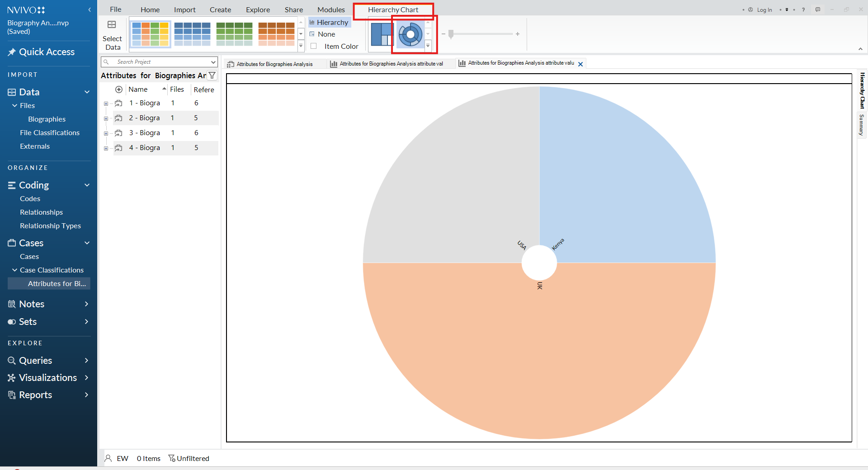Screen dimensions: 868x470
Task: Click the feedback speech bubble icon
Action: [818, 9]
